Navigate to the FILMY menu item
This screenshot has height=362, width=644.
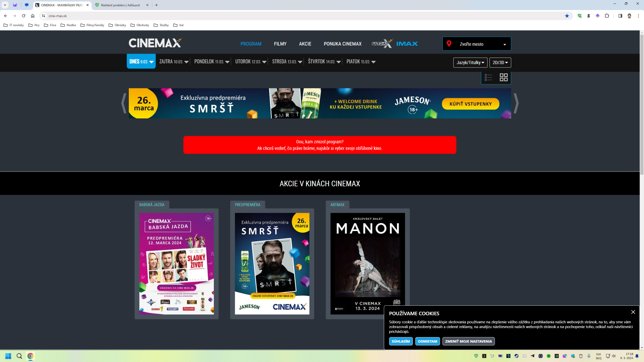280,44
